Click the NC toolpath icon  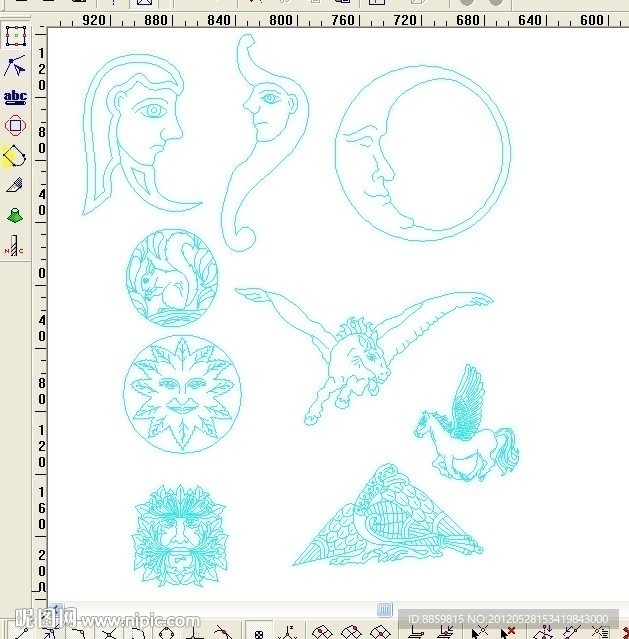click(x=15, y=246)
